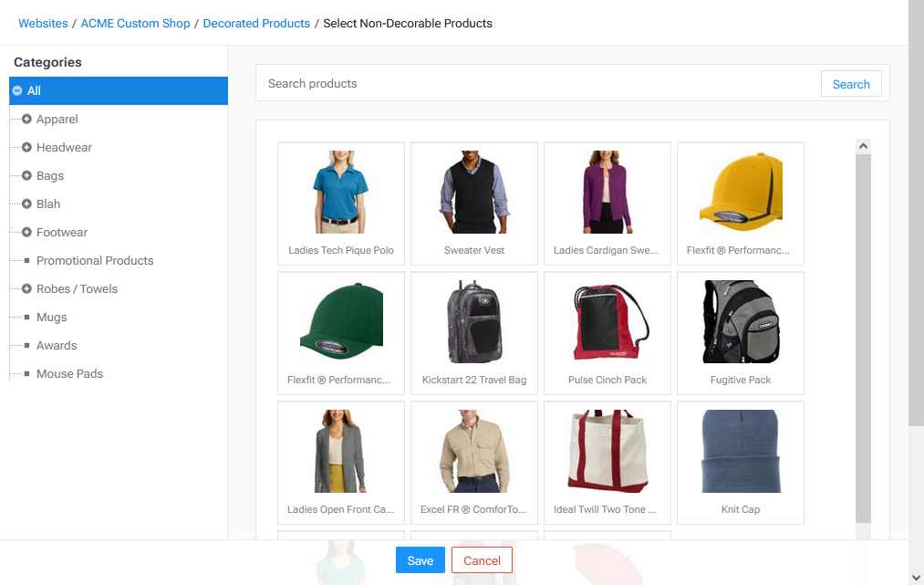Select the Ladies Tech Pique Polo product

341,203
